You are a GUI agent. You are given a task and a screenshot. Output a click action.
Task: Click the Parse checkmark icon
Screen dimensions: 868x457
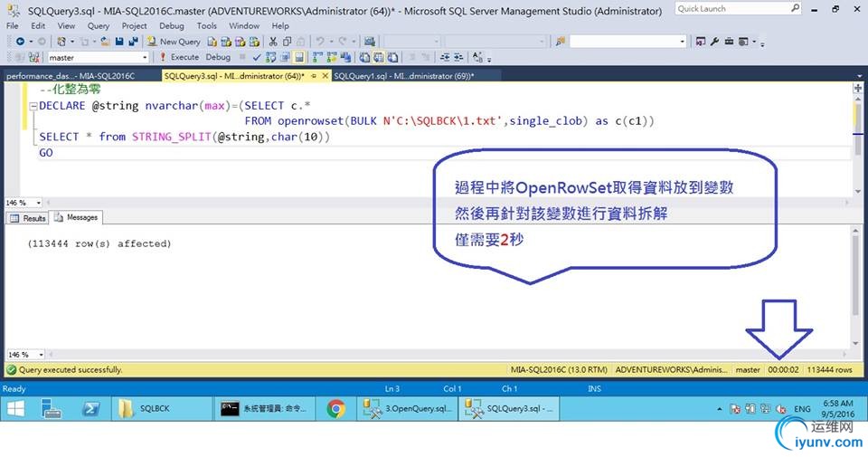point(257,57)
